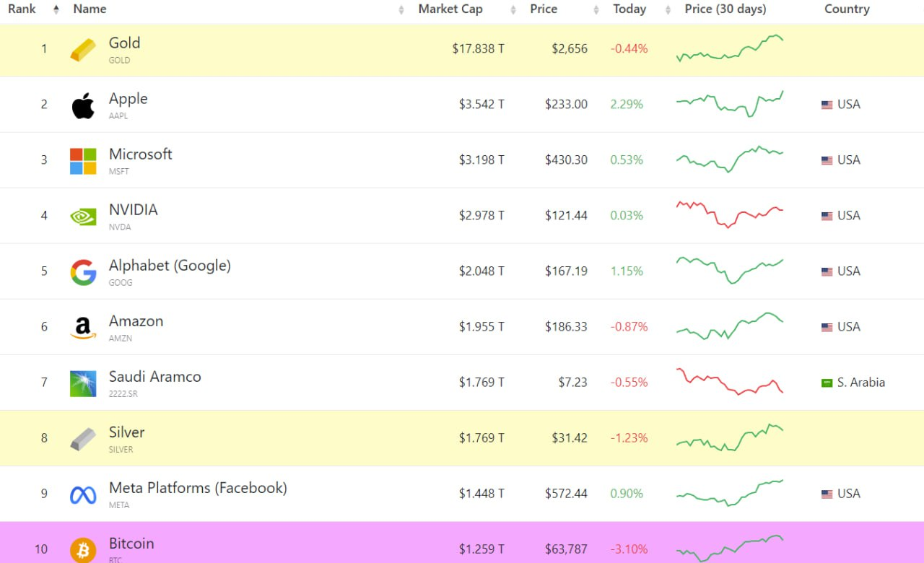
Task: Click the $7.23 price value
Action: pyautogui.click(x=572, y=383)
